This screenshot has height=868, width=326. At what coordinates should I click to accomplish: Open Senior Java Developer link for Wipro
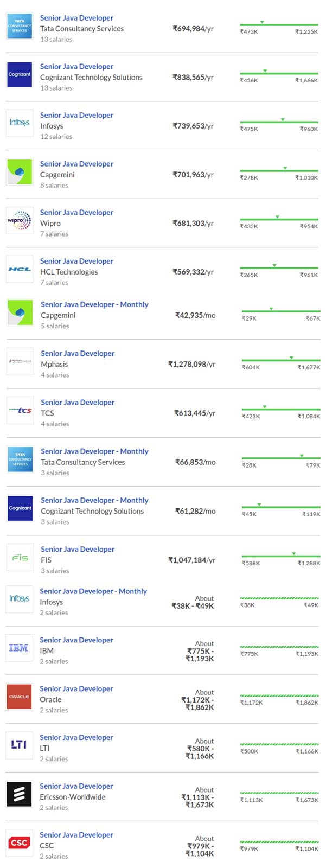click(76, 213)
